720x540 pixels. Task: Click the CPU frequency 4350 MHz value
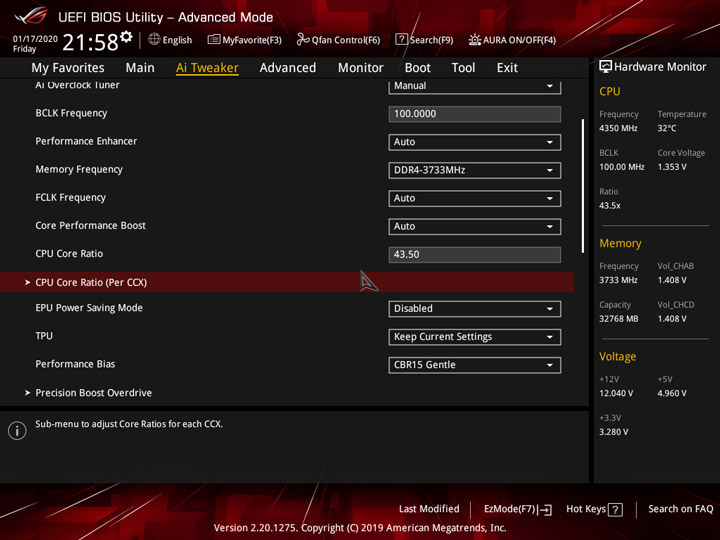tap(618, 128)
